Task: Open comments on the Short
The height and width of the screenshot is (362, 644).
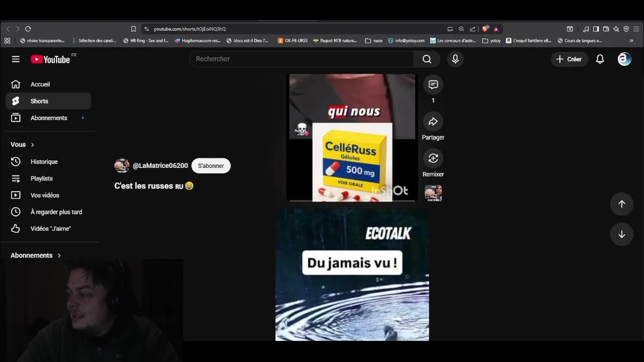Action: [x=433, y=85]
